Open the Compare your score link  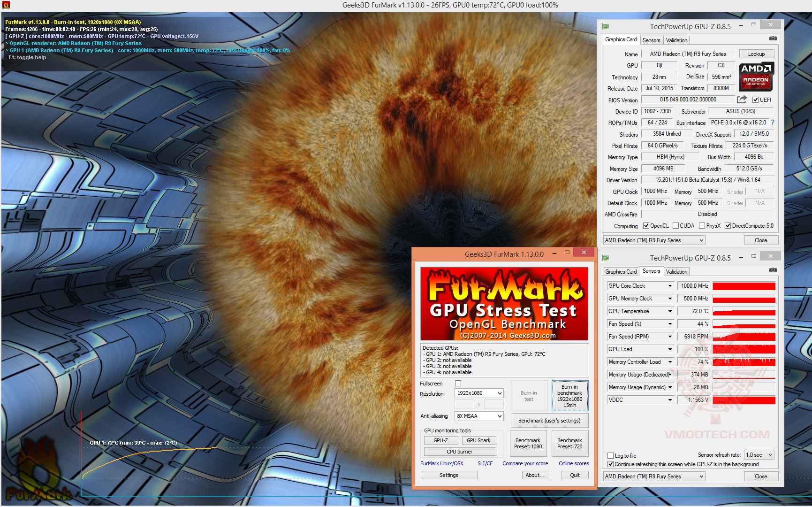pyautogui.click(x=525, y=463)
